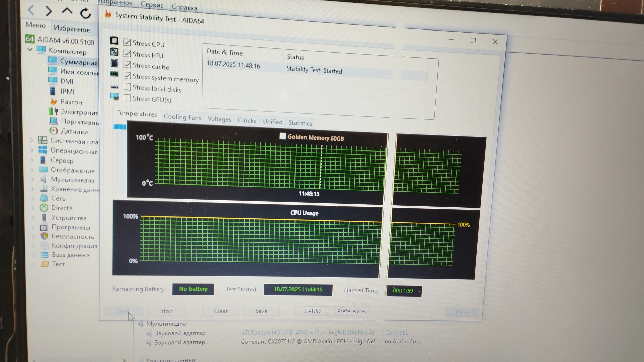
Task: Expand the Сеть tree node
Action: pyautogui.click(x=33, y=198)
